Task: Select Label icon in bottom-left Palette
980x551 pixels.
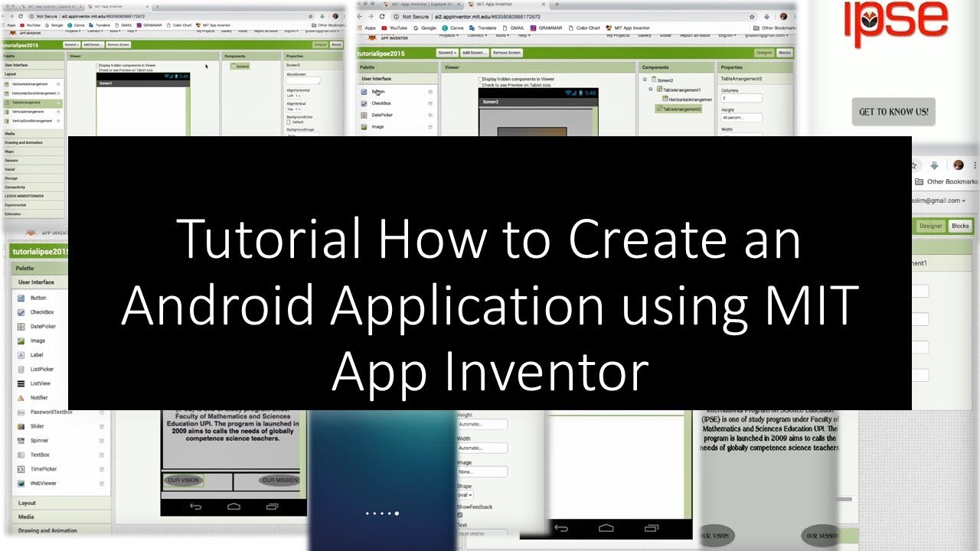Action: point(21,355)
